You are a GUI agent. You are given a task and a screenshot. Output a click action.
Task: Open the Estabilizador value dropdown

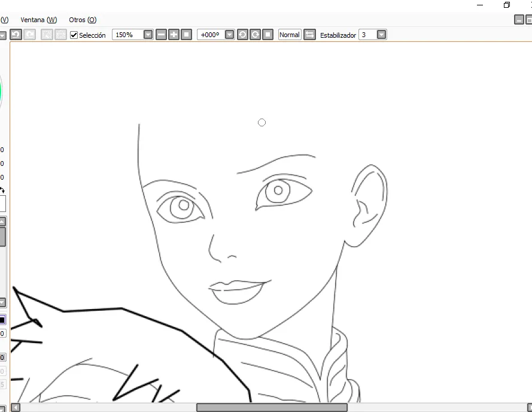381,35
